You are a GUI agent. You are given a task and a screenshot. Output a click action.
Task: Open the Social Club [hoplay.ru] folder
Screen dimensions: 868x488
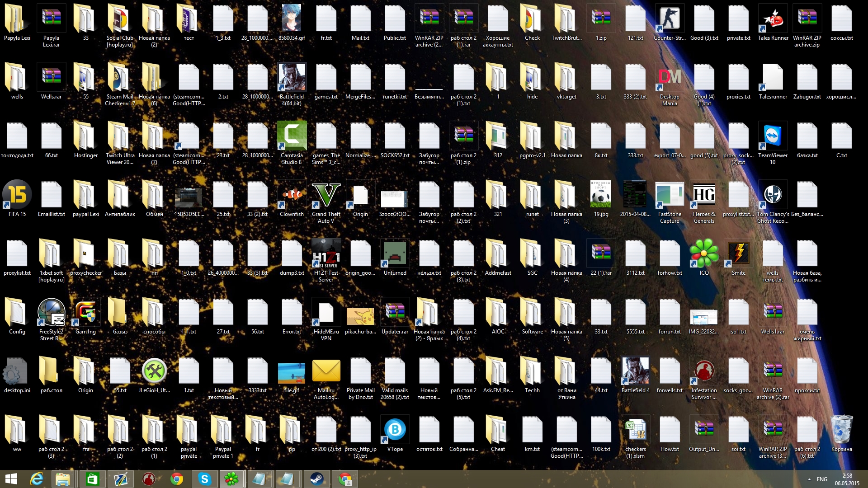120,19
